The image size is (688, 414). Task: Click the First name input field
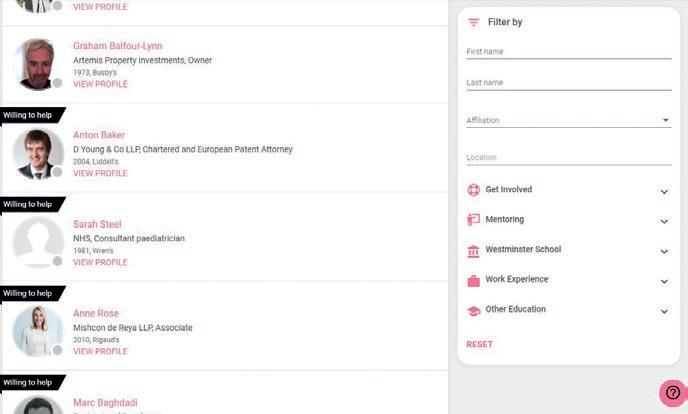[568, 51]
